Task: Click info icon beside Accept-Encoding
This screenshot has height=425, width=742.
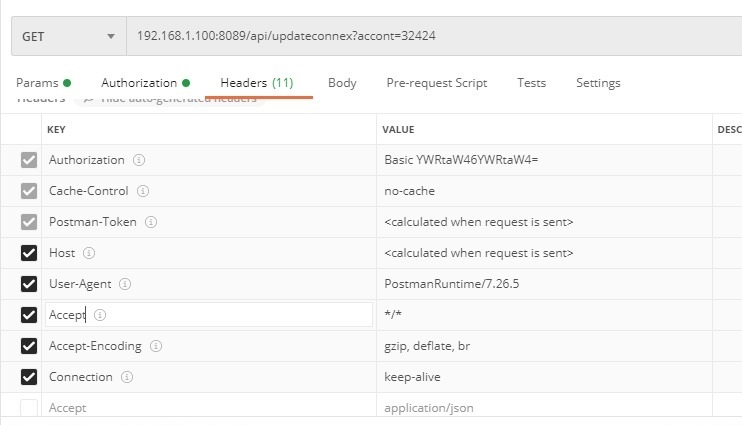Action: tap(155, 346)
